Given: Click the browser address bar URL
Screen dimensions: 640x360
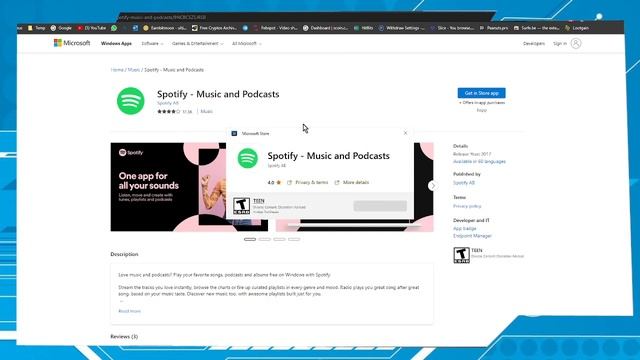Looking at the screenshot, I should [162, 17].
